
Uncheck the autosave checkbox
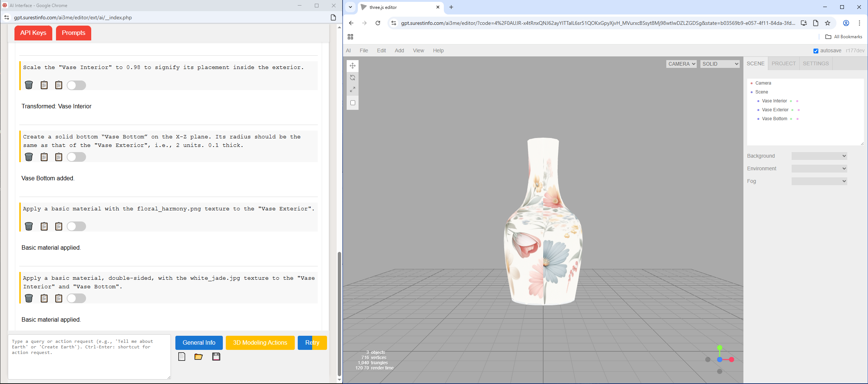[816, 51]
